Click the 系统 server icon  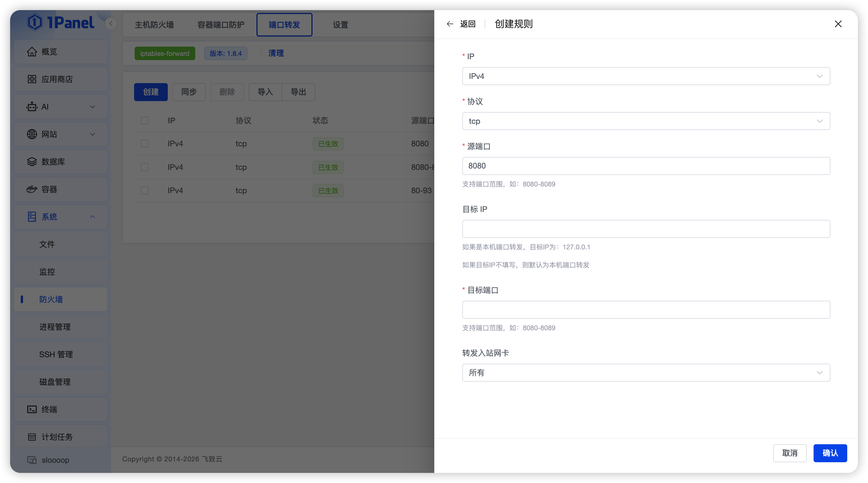coord(32,217)
